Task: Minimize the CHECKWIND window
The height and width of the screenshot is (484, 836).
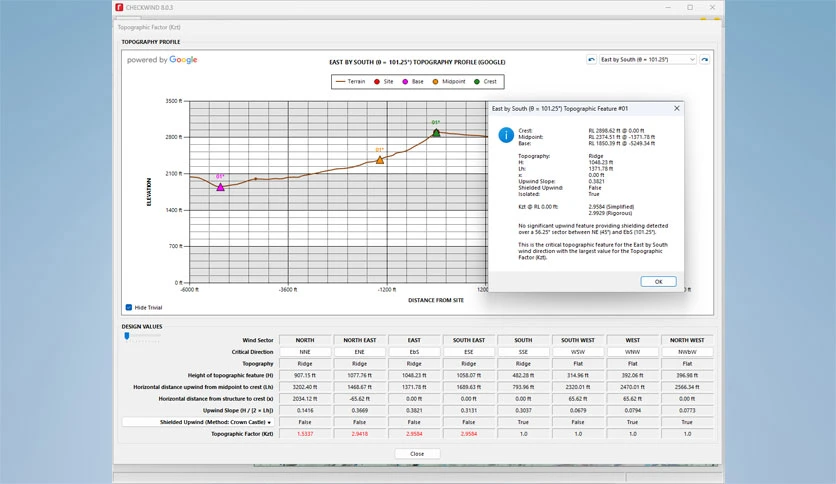Action: tap(668, 7)
